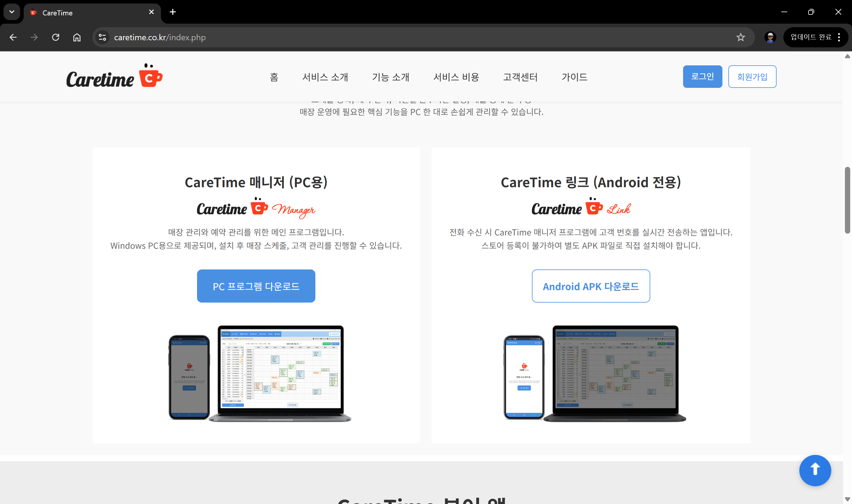Click the Caretime logo in header
The width and height of the screenshot is (852, 504).
coord(114,76)
